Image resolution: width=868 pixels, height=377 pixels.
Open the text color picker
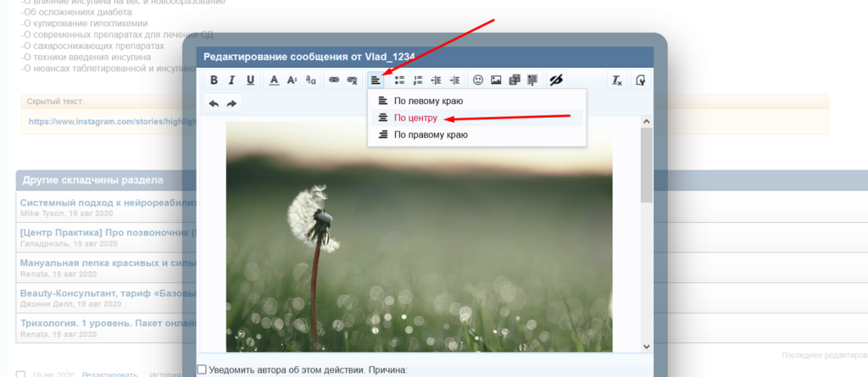274,80
